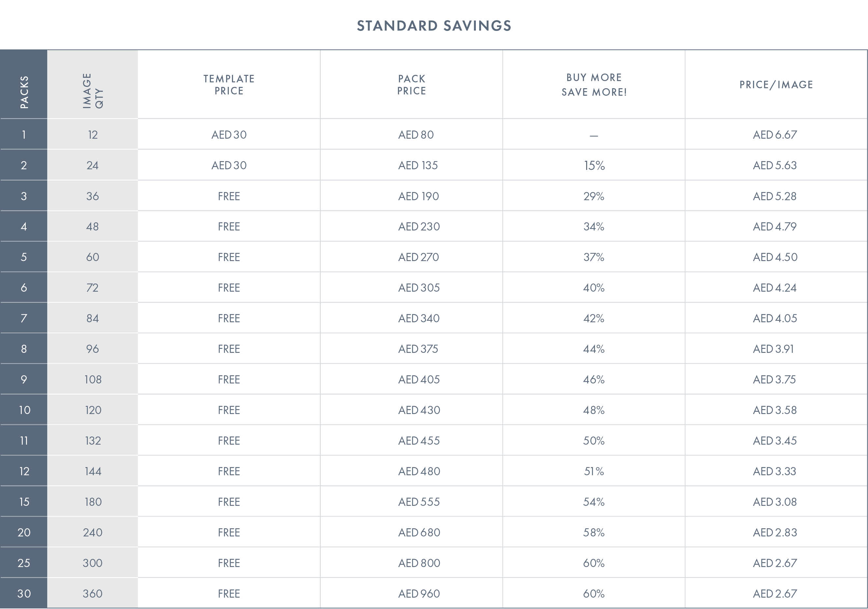Select the AED 4.05 price cell
Viewport: 868px width, 609px height.
pyautogui.click(x=775, y=318)
